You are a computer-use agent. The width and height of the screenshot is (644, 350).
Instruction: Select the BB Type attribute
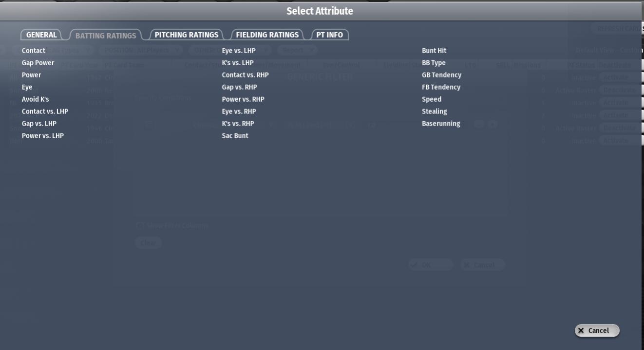coord(434,63)
